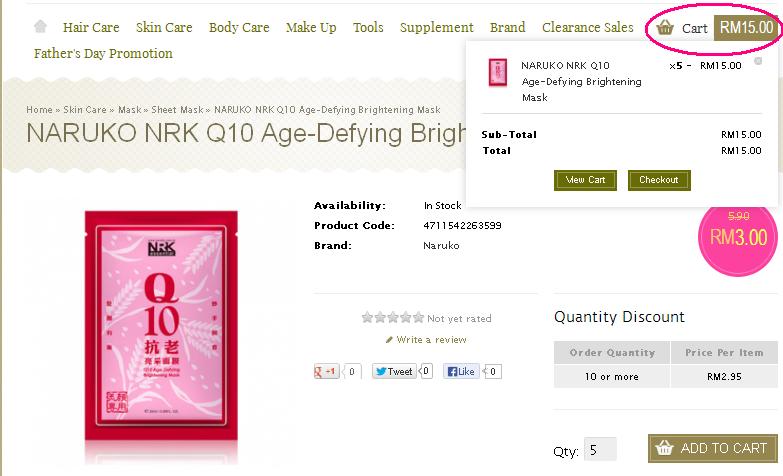Click the Google +1 button
The height and width of the screenshot is (476, 783).
click(x=327, y=371)
